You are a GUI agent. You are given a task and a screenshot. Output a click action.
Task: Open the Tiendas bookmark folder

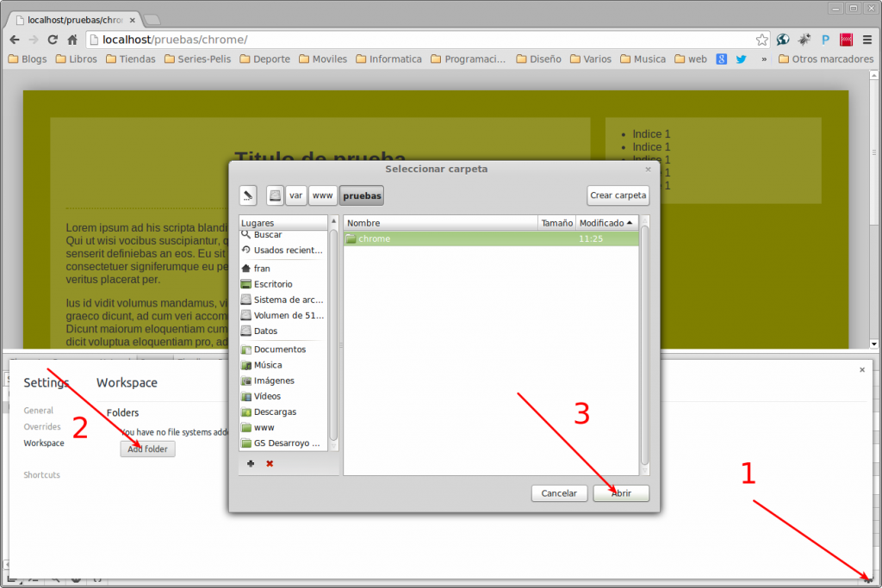(131, 59)
